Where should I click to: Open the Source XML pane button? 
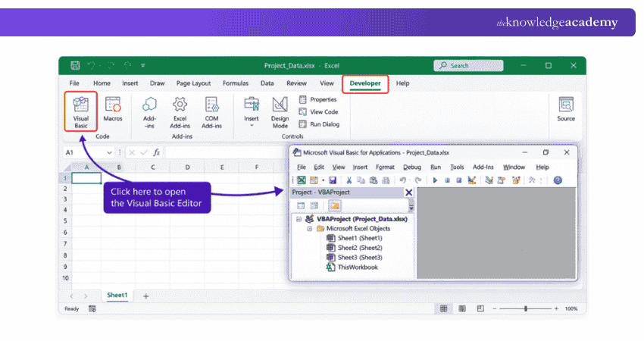coord(566,109)
